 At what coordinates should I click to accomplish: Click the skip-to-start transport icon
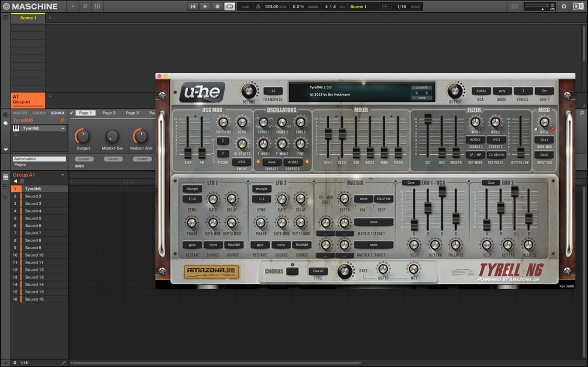pyautogui.click(x=193, y=6)
